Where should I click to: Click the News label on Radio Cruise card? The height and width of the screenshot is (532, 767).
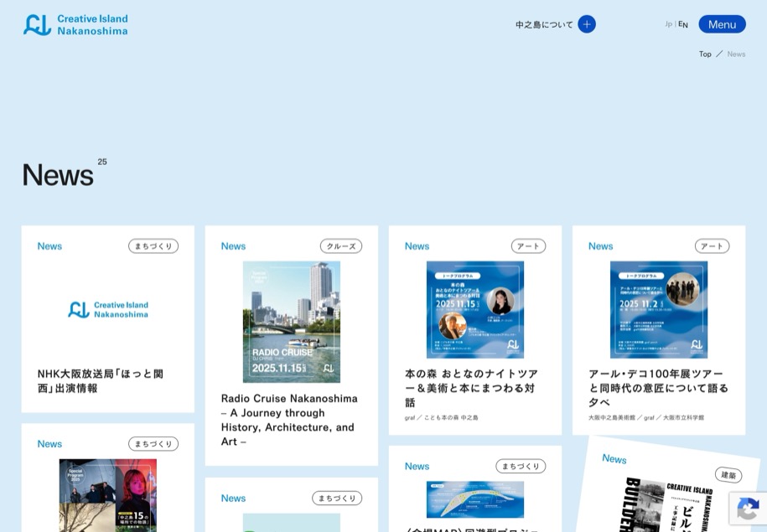click(233, 246)
